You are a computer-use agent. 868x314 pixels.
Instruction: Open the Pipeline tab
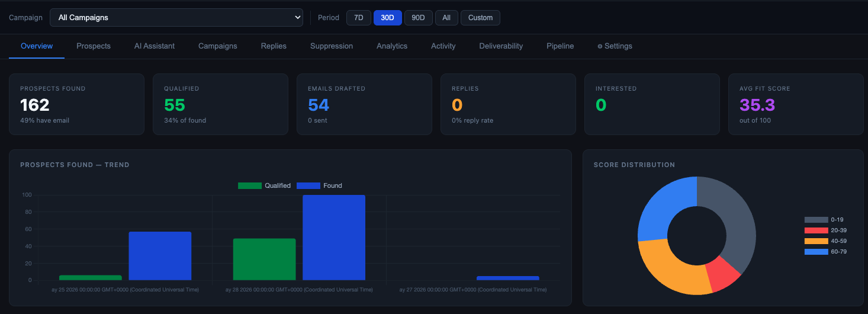pyautogui.click(x=560, y=46)
